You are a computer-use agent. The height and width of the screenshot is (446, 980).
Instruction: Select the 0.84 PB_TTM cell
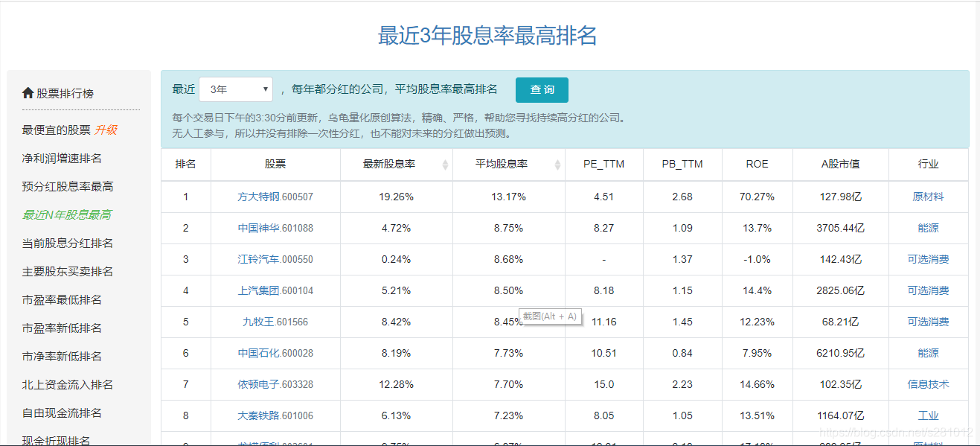[682, 353]
